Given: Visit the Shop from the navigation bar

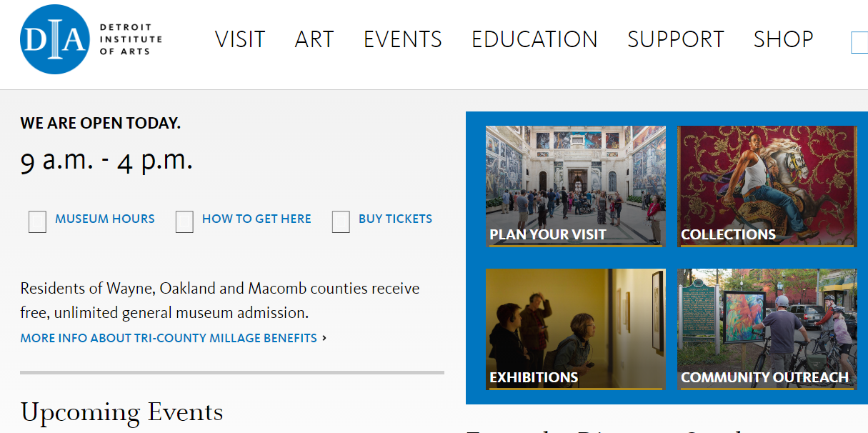Looking at the screenshot, I should [784, 39].
